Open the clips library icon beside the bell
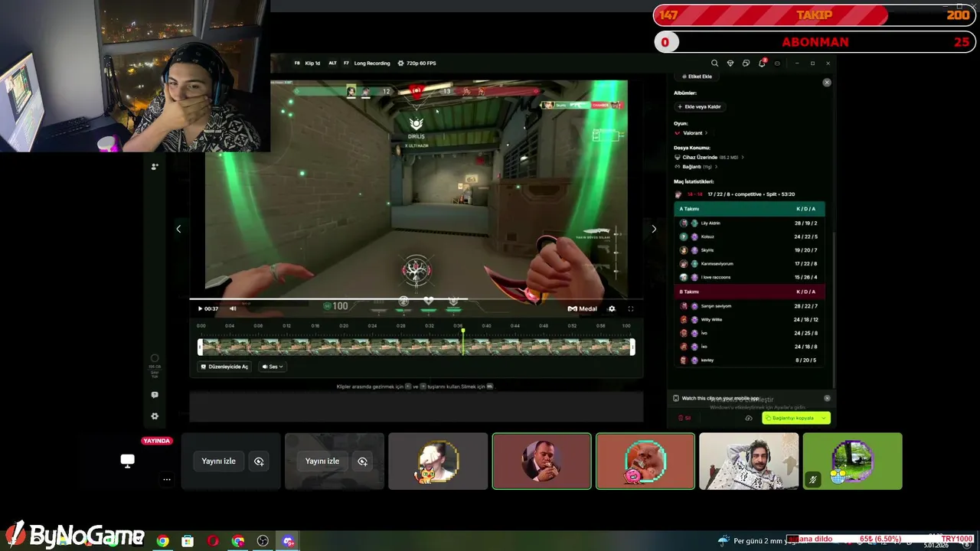This screenshot has width=980, height=551. tap(746, 64)
